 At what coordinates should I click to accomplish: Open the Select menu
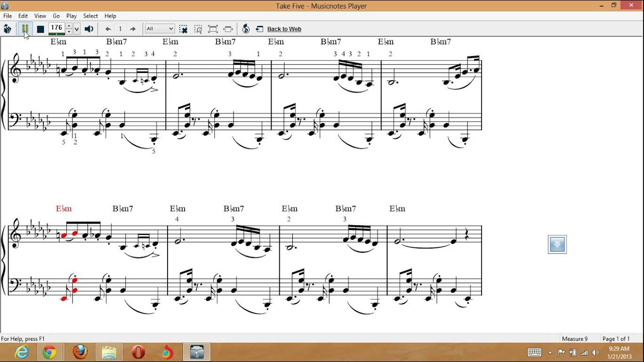[x=91, y=16]
